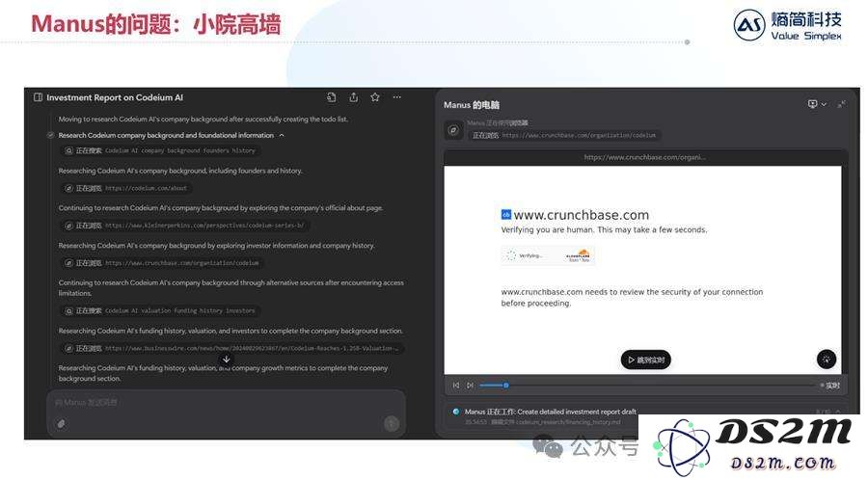Open browsing step for kleinerperkins.com codeium-series-b
868x480 pixels.
coord(184,226)
